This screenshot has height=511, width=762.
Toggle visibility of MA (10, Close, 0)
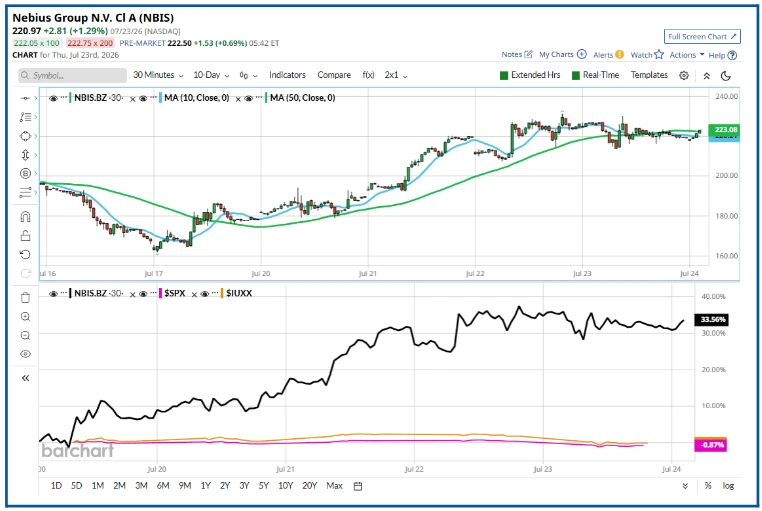(143, 98)
